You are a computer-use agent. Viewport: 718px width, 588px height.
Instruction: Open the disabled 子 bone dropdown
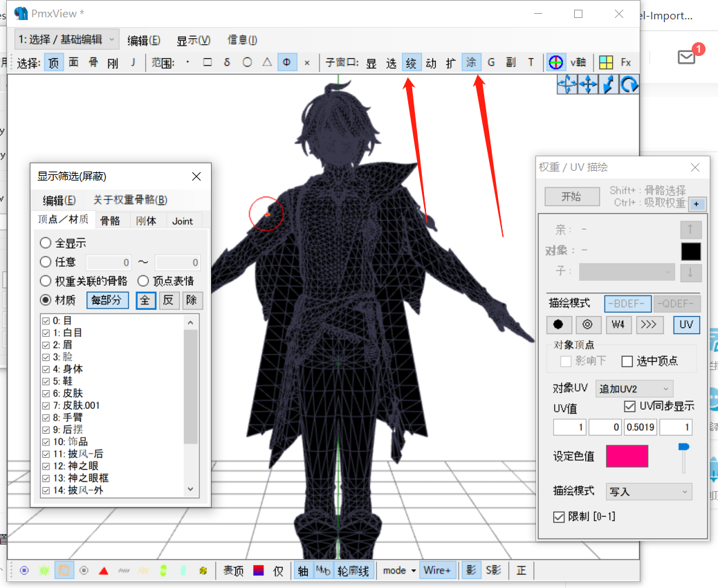pyautogui.click(x=627, y=272)
